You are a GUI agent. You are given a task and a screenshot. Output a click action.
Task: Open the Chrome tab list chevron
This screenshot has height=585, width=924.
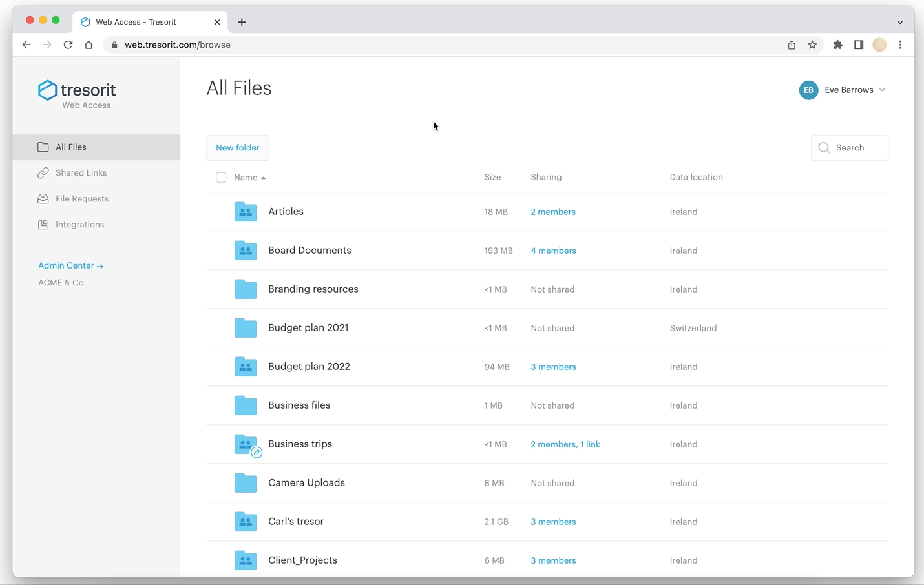[900, 22]
